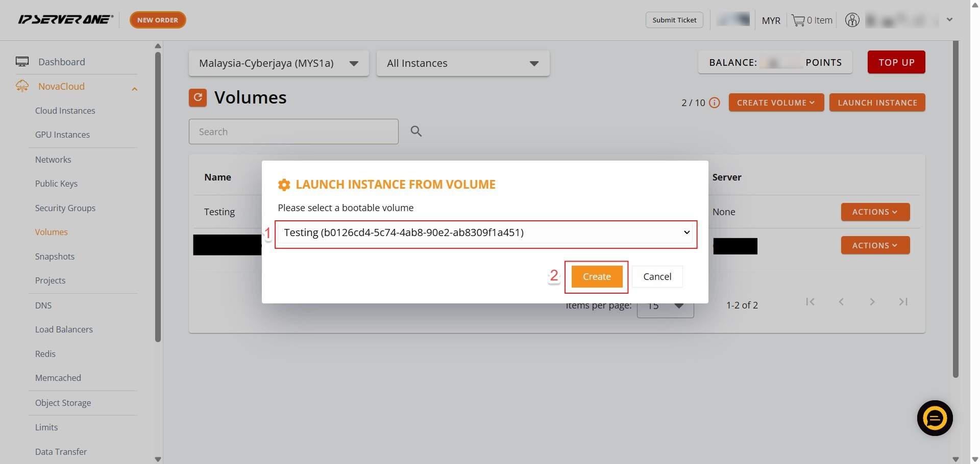Click the user account avatar icon

click(x=852, y=20)
